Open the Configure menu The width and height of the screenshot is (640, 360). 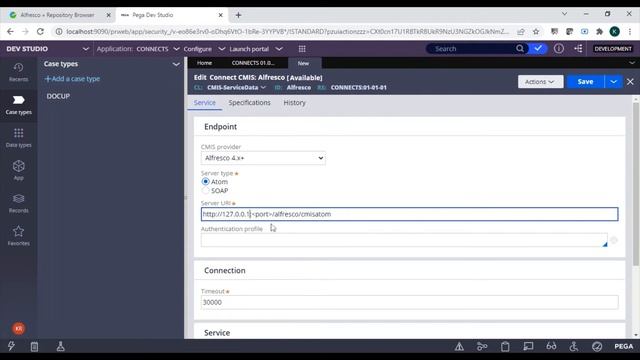click(x=204, y=49)
